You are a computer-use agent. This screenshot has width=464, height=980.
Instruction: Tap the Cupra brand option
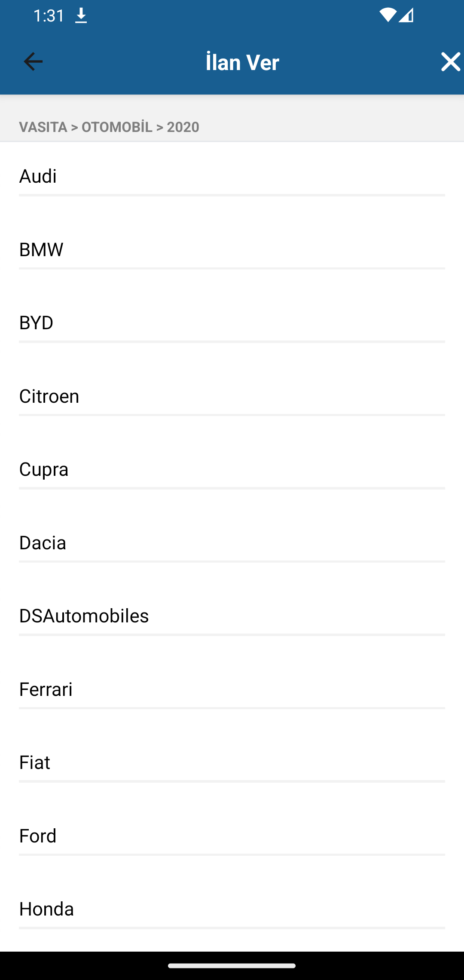point(232,469)
